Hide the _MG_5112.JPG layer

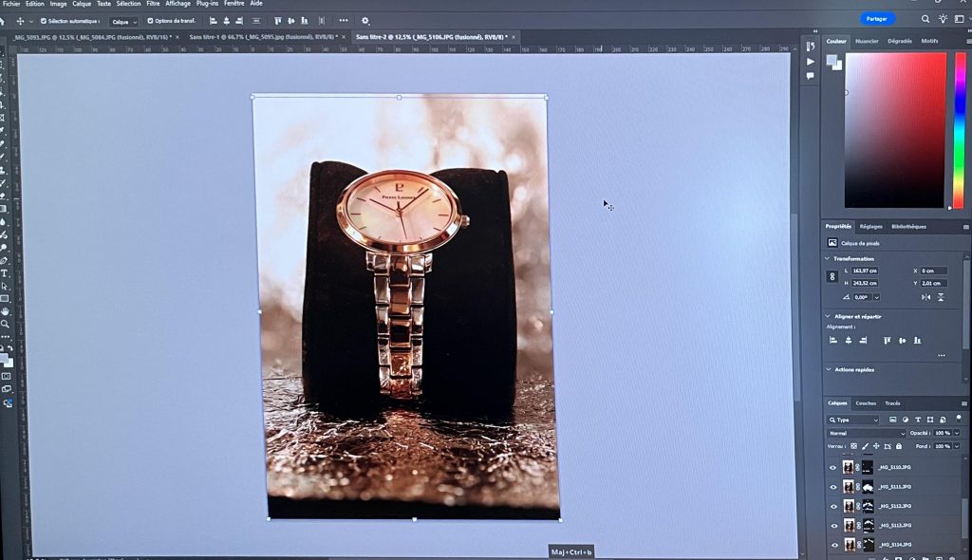pyautogui.click(x=833, y=506)
